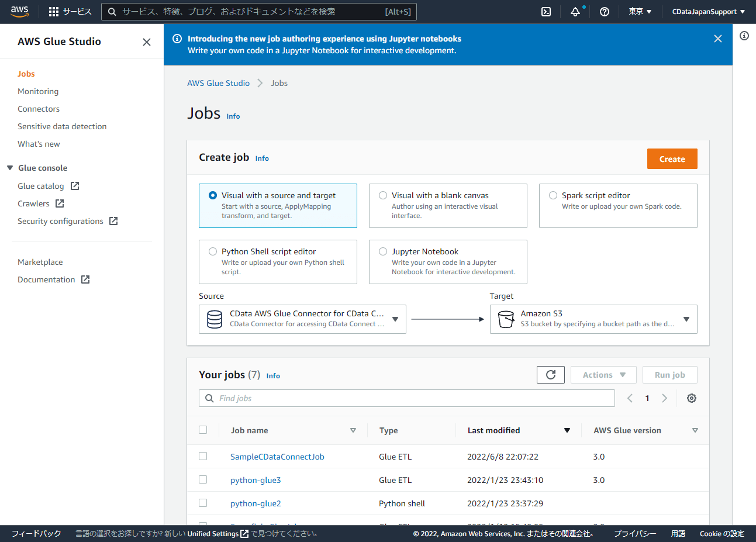The height and width of the screenshot is (542, 756).
Task: Choose the Spark script editor radio button
Action: tap(553, 195)
